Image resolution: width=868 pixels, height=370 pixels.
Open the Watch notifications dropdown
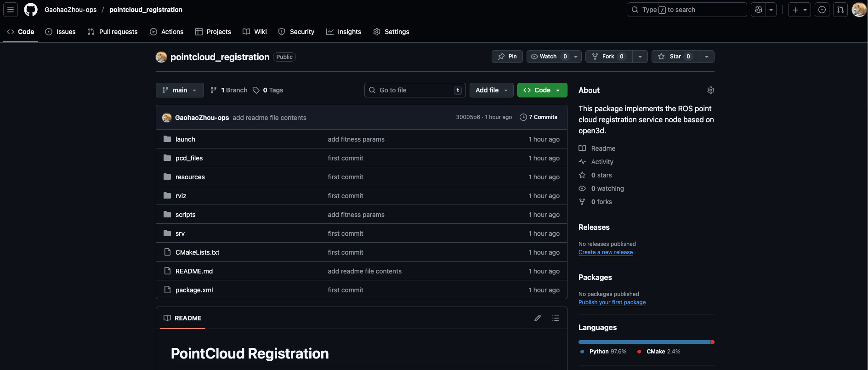pos(554,57)
